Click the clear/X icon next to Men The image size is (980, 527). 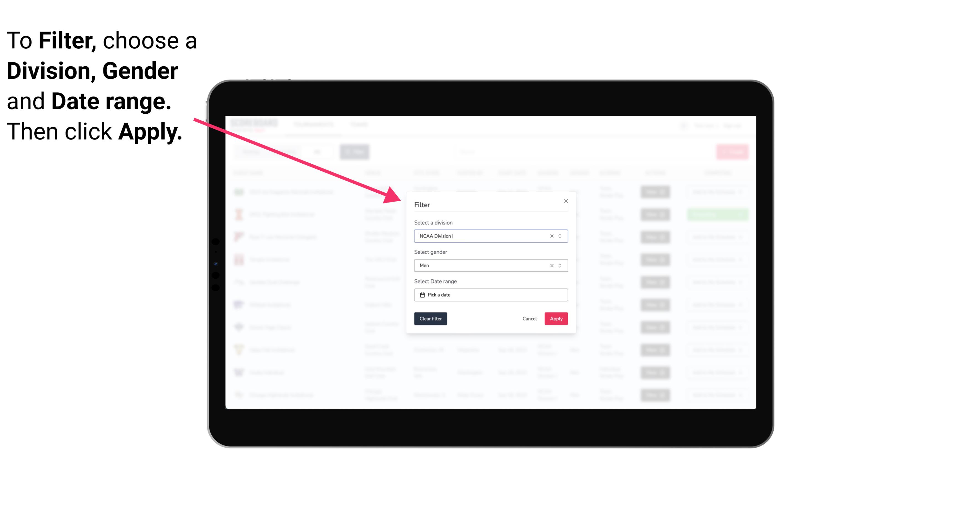551,265
